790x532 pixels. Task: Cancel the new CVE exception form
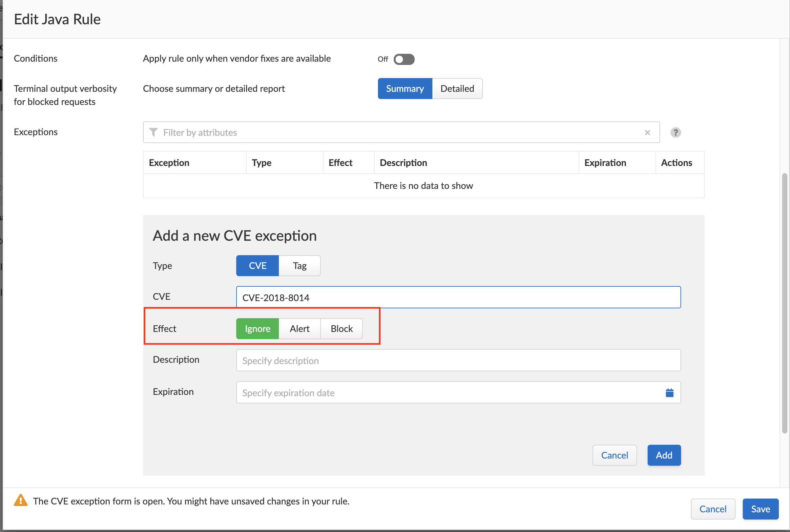click(x=614, y=455)
